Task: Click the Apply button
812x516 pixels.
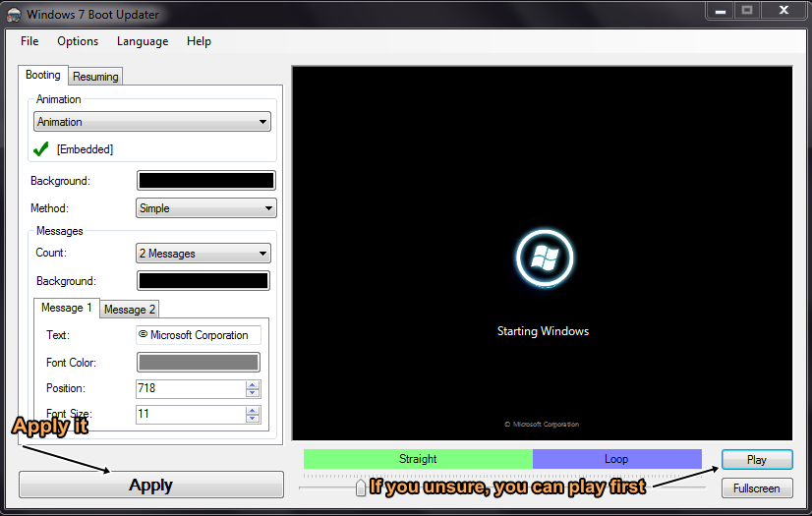Action: [x=151, y=485]
